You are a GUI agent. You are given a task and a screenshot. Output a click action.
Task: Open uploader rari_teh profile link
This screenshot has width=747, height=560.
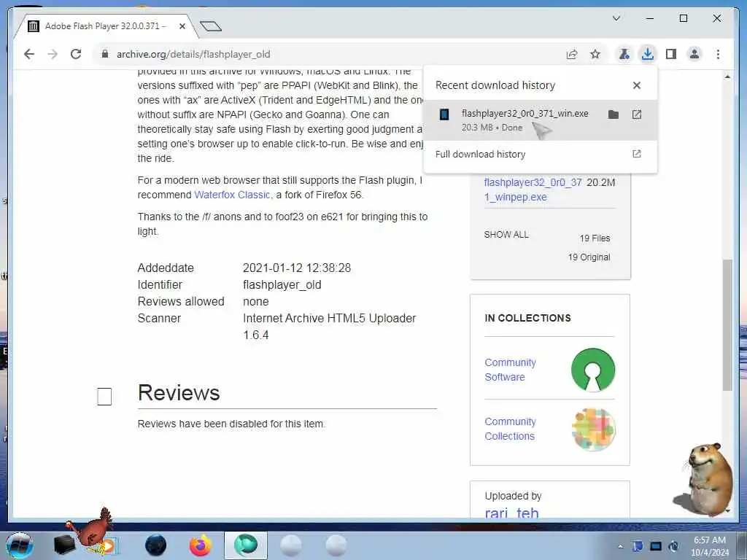click(511, 513)
